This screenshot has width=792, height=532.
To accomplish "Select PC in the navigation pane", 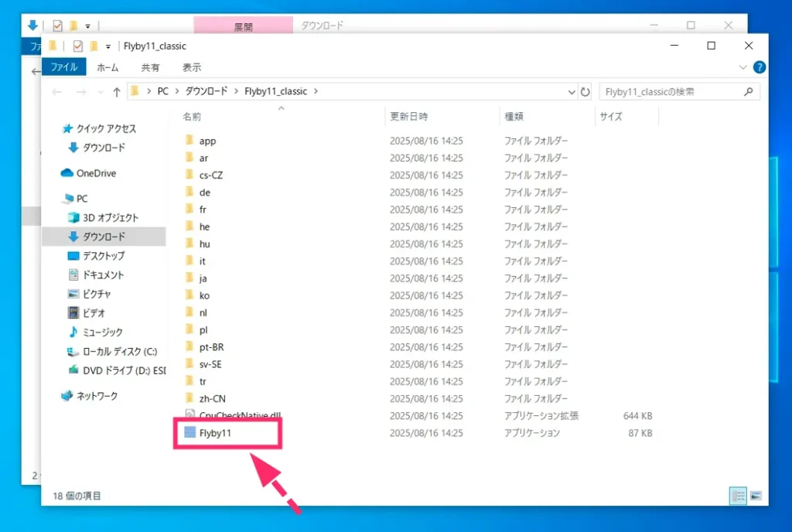I will click(x=75, y=199).
